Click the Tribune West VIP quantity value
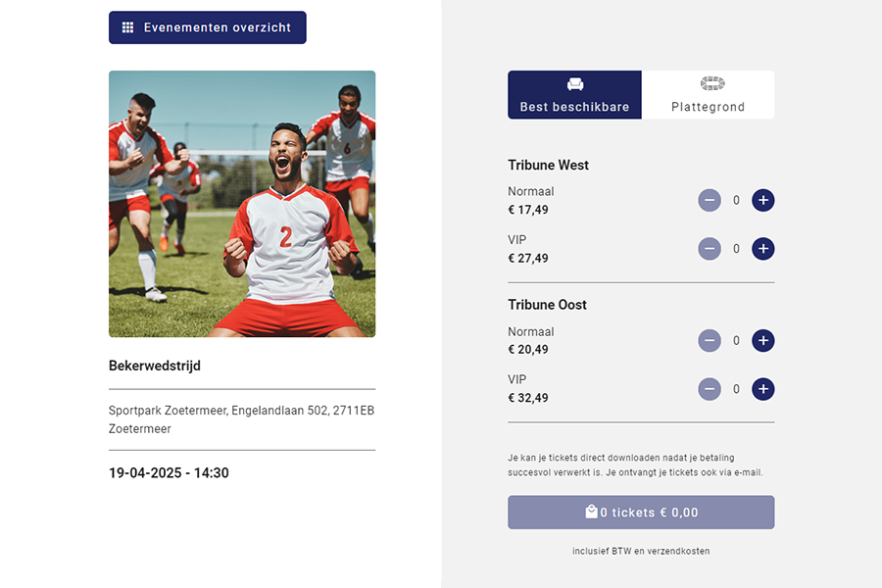The image size is (882, 588). tap(736, 249)
